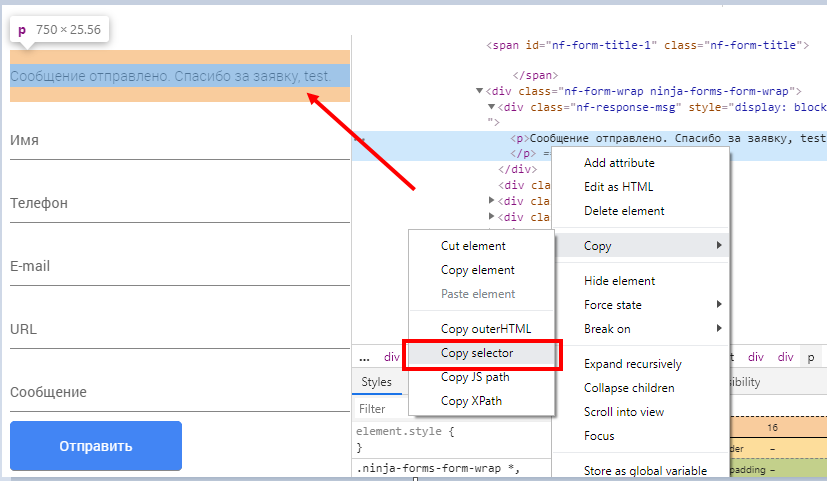Open the Break on submenu arrow
827x481 pixels.
[x=719, y=329]
